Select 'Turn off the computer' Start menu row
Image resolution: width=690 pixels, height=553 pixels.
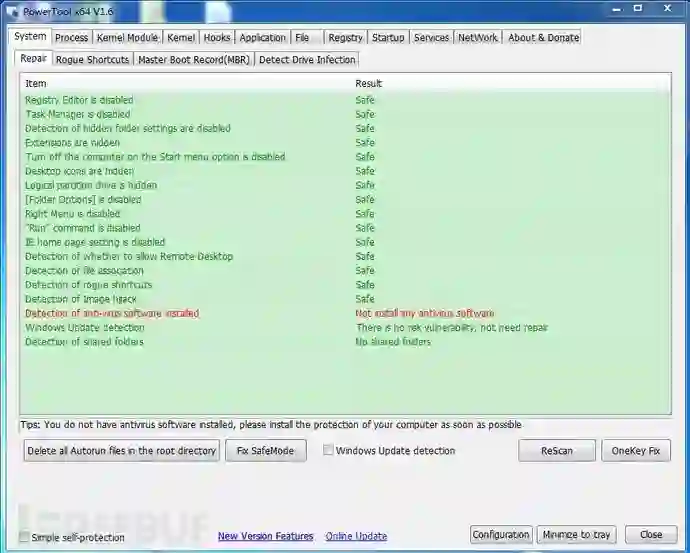pyautogui.click(x=345, y=157)
